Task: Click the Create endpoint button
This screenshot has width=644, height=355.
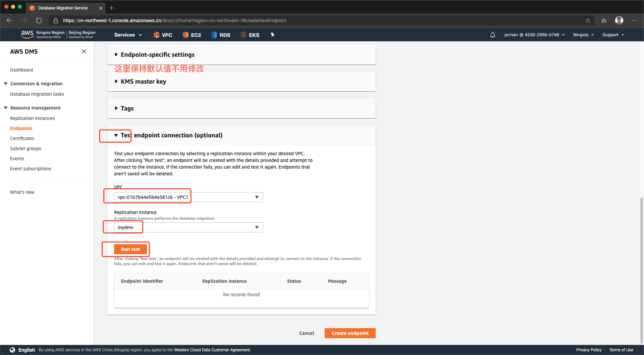Action: 350,333
